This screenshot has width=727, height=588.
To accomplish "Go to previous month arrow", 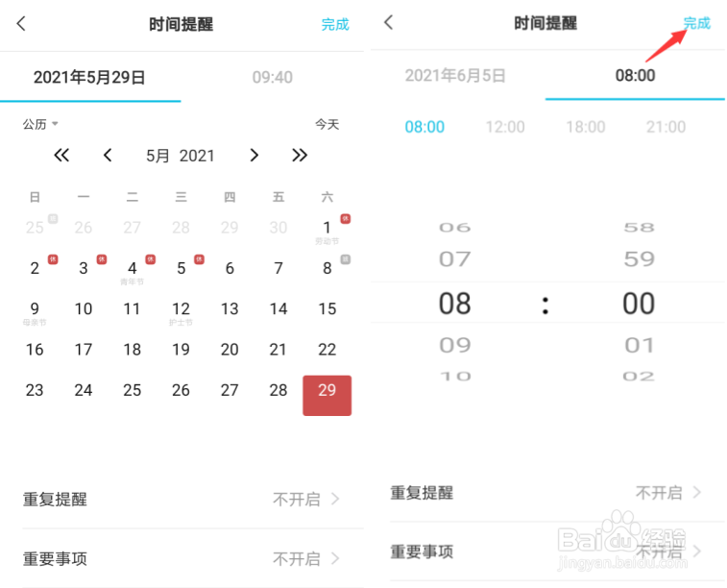I will 108,156.
